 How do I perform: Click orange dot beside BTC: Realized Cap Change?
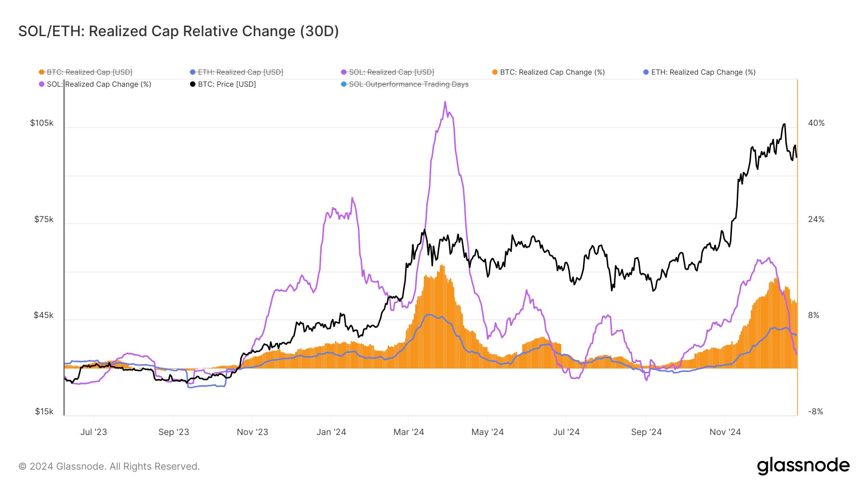[x=495, y=72]
